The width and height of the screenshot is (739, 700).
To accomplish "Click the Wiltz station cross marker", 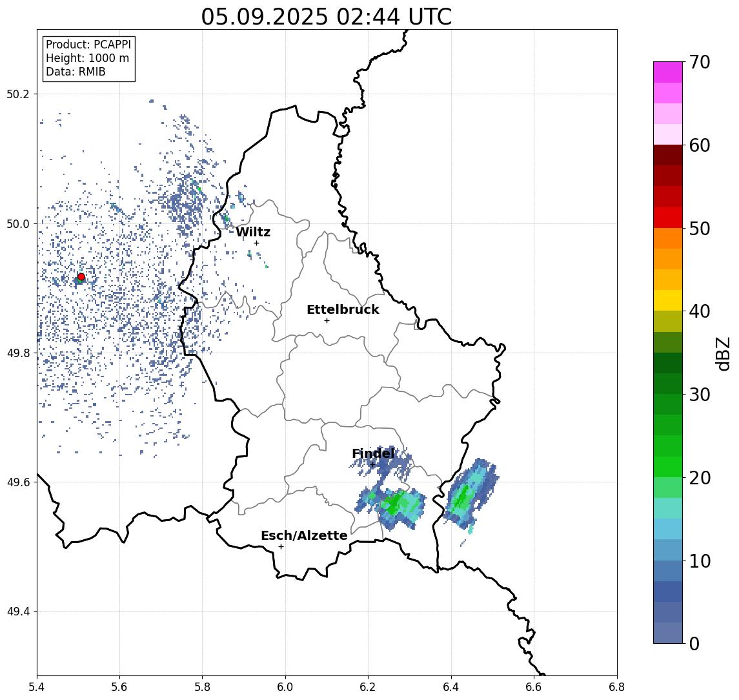I will click(x=256, y=243).
